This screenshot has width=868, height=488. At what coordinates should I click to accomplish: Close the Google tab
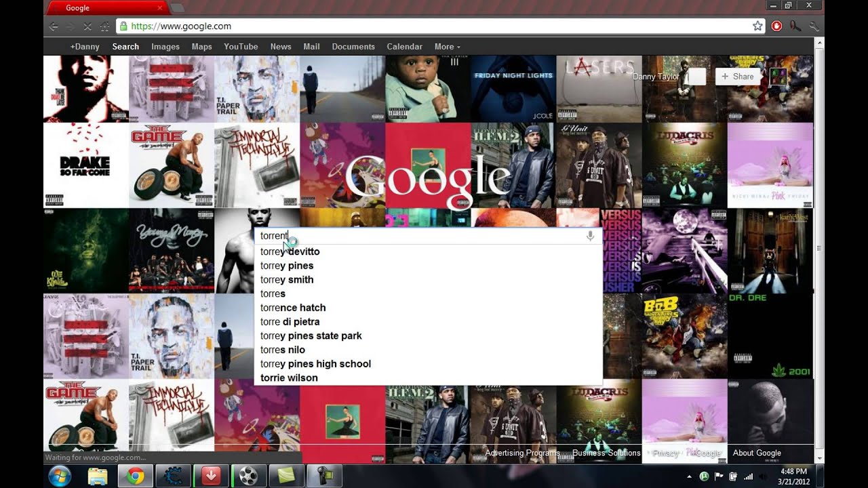tap(160, 8)
